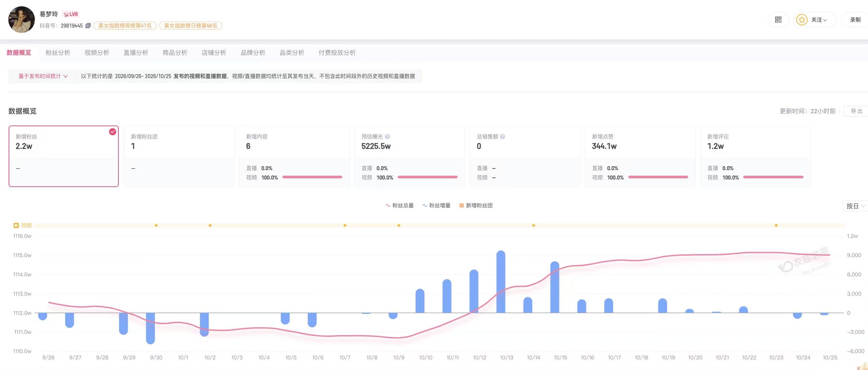Select the 新增评论 metric card
This screenshot has width=868, height=370.
pyautogui.click(x=755, y=156)
